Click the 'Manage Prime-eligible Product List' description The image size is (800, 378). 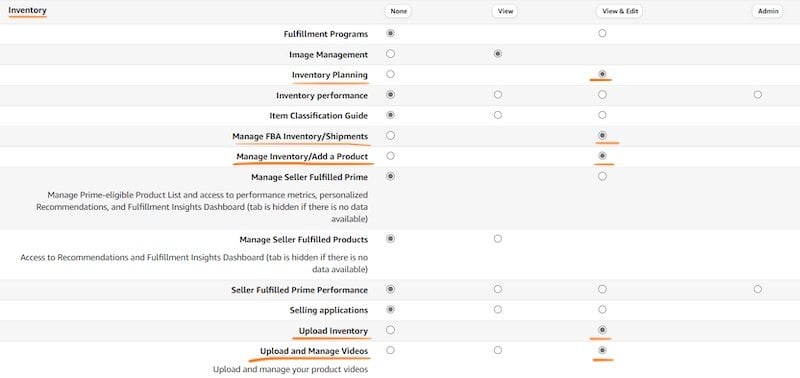click(x=202, y=207)
